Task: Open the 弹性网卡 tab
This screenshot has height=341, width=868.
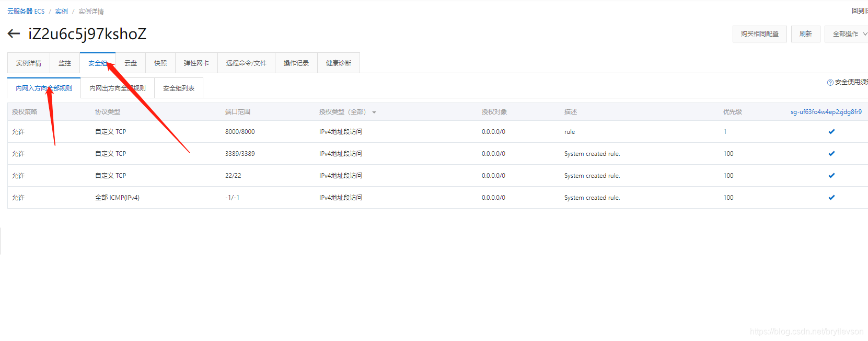Action: click(196, 63)
